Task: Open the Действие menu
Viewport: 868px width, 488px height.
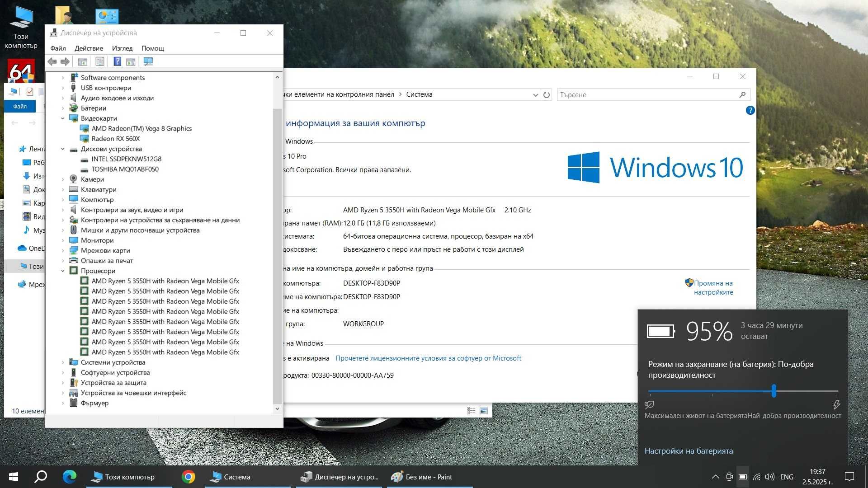Action: pos(89,48)
